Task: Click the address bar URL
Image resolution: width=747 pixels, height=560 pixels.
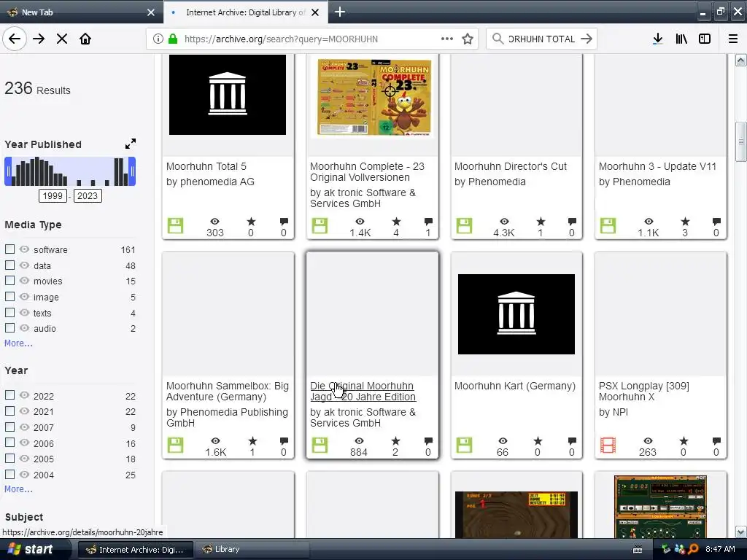Action: [x=281, y=39]
